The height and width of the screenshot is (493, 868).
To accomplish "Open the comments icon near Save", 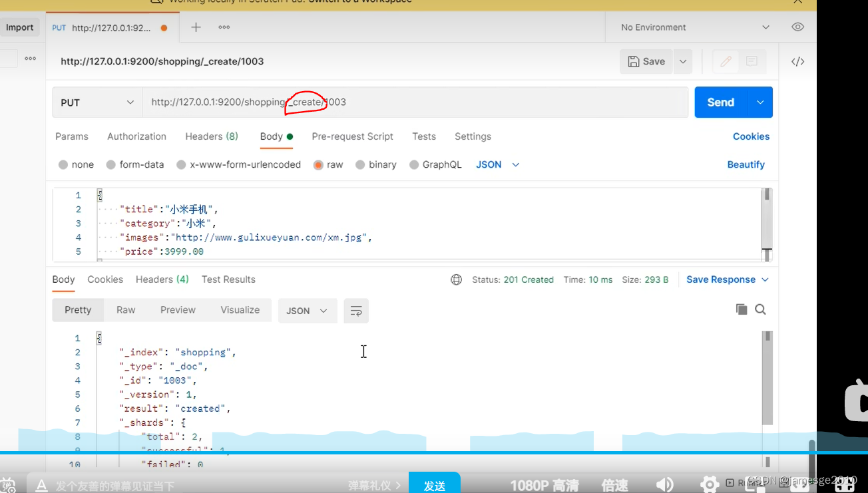I will click(x=752, y=61).
